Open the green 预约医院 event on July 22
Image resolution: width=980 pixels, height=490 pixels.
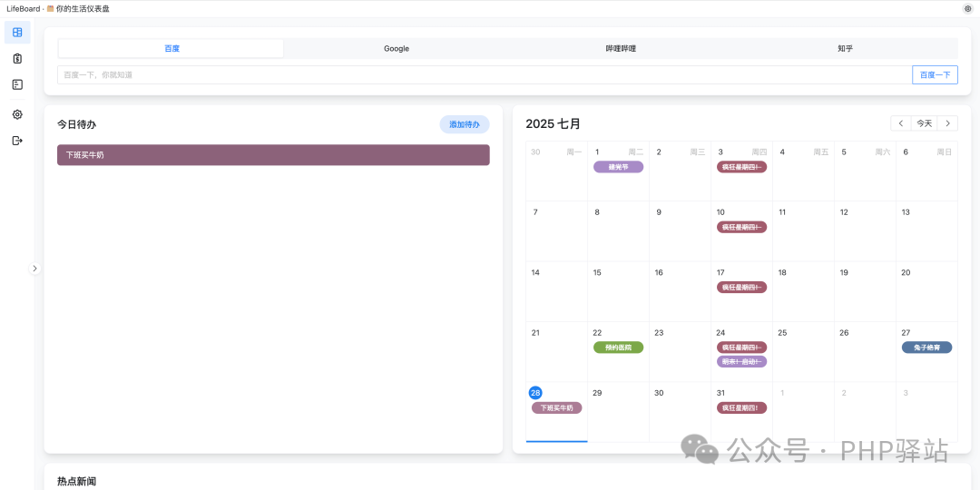(618, 348)
